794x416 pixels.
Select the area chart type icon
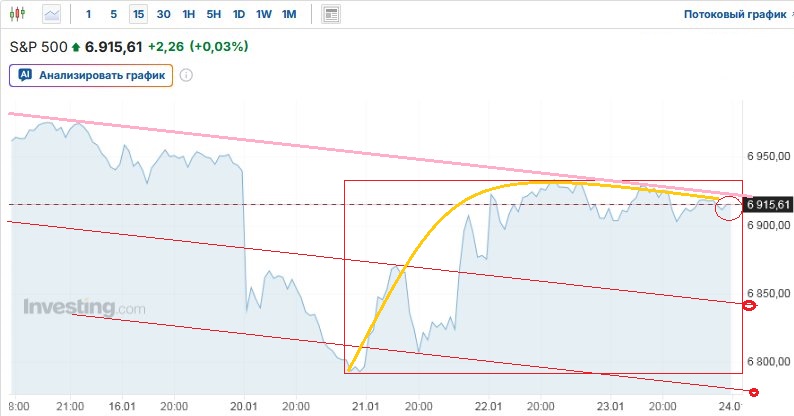[x=51, y=15]
